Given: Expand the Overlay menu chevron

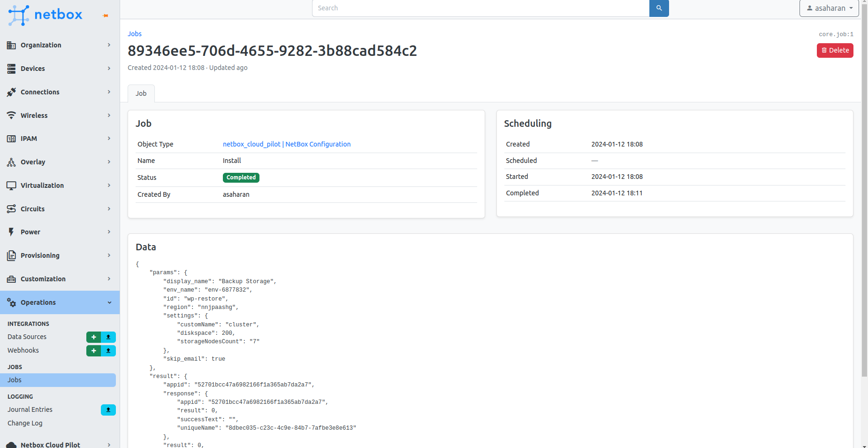Looking at the screenshot, I should [x=109, y=162].
